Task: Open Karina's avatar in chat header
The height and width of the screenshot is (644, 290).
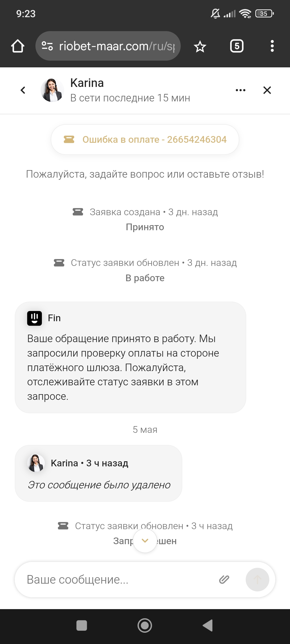Action: click(x=52, y=90)
